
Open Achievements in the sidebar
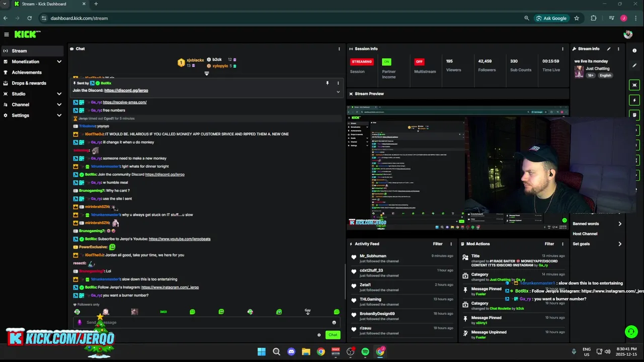33,72
